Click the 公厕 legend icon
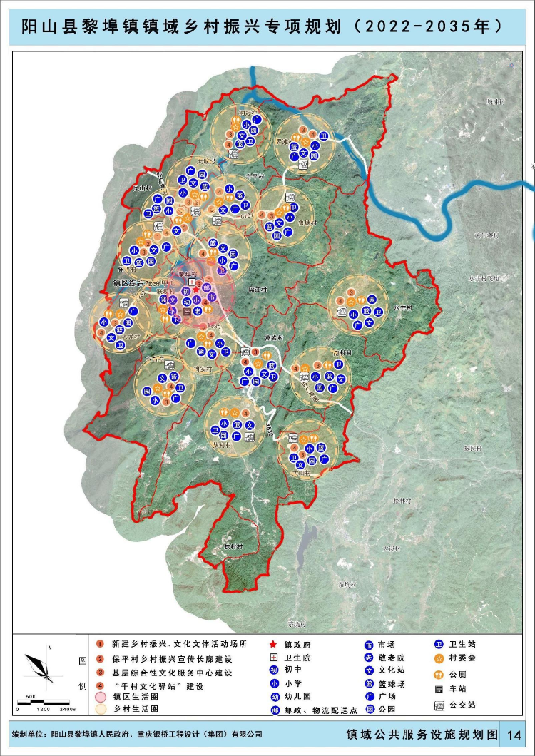This screenshot has height=756, width=535. click(x=439, y=674)
